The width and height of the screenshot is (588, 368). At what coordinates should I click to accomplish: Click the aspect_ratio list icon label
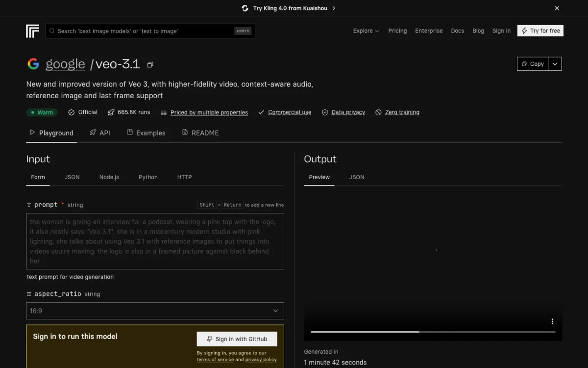[x=29, y=294]
